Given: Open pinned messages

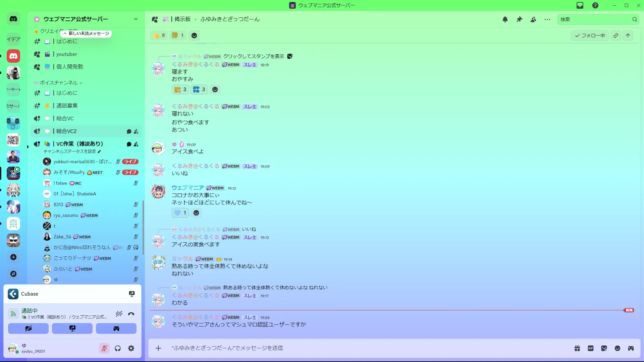Looking at the screenshot, I should [x=519, y=19].
